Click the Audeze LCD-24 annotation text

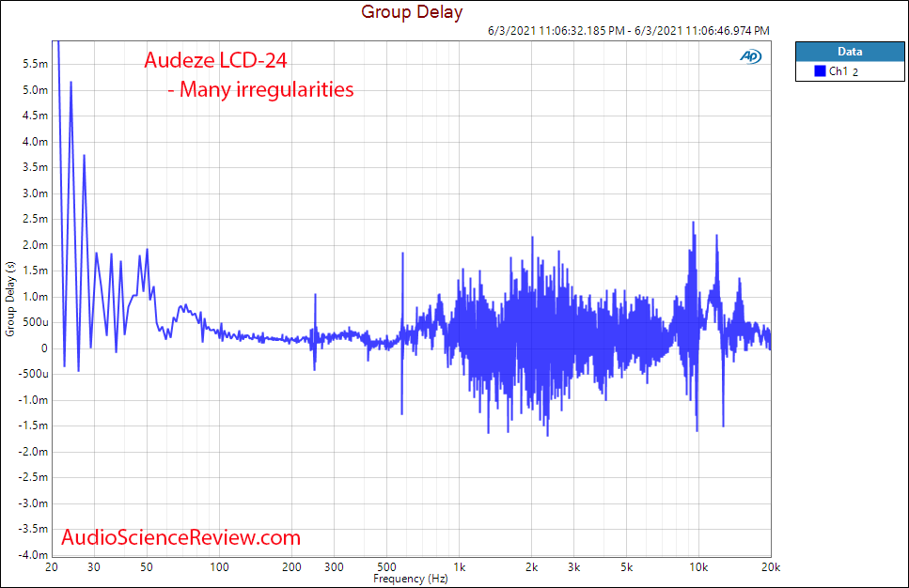(215, 60)
